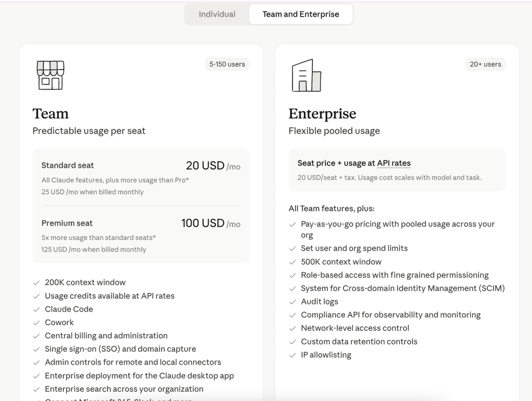532x401 pixels.
Task: Click 'Admin controls for remote and local connectors'
Action: coord(133,363)
